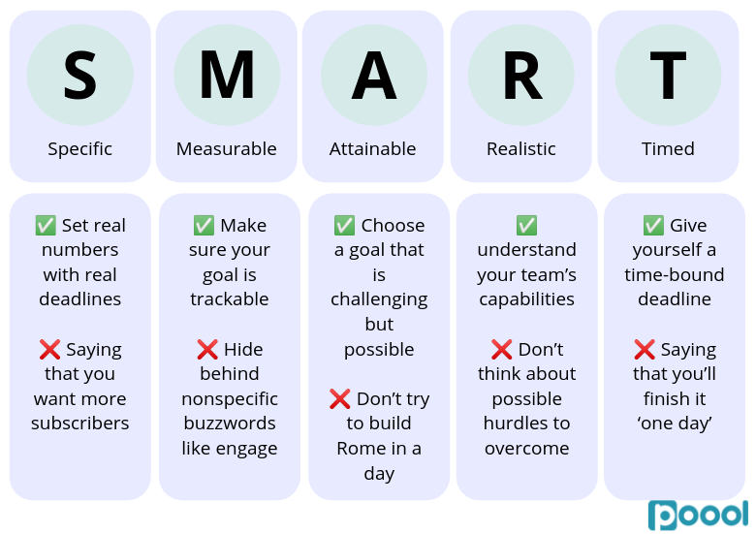
Task: Click the Poool logo
Action: point(698,515)
